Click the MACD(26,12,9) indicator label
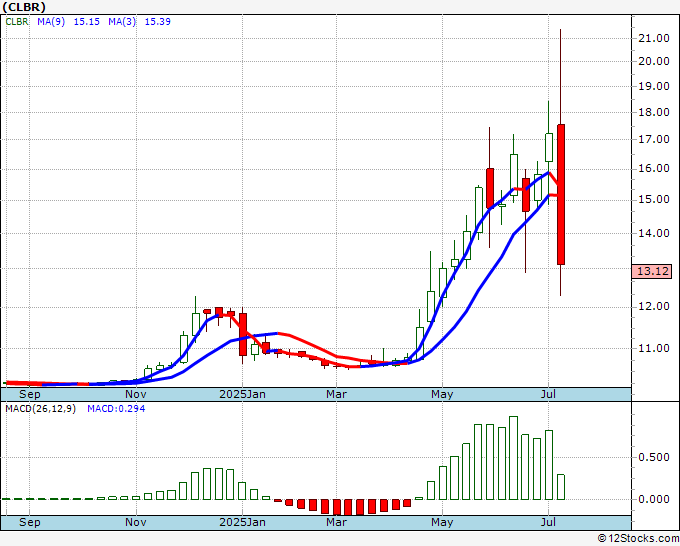The height and width of the screenshot is (546, 680). pyautogui.click(x=40, y=409)
